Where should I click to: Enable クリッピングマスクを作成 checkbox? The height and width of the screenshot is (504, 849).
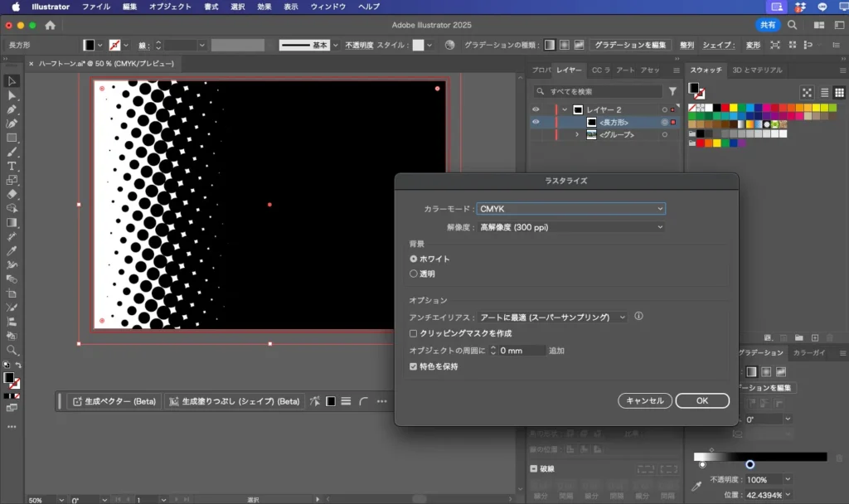[x=411, y=333]
